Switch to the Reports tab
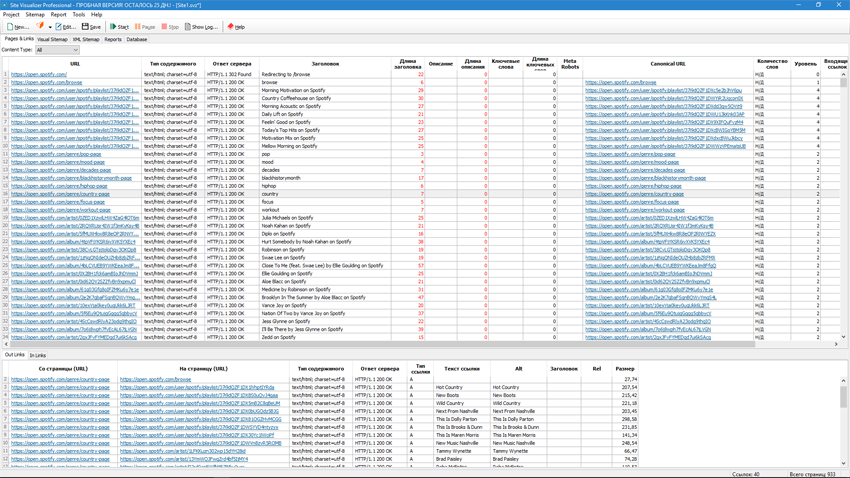850x478 pixels. coord(113,40)
